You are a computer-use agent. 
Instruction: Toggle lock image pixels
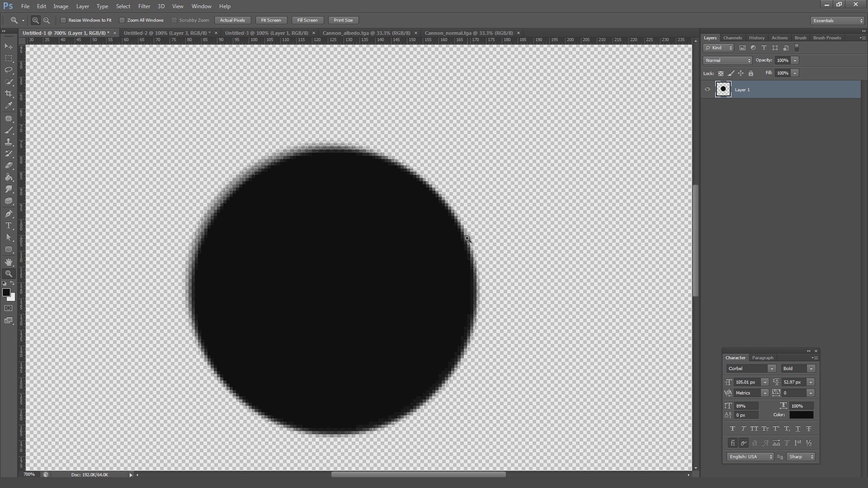tap(731, 73)
